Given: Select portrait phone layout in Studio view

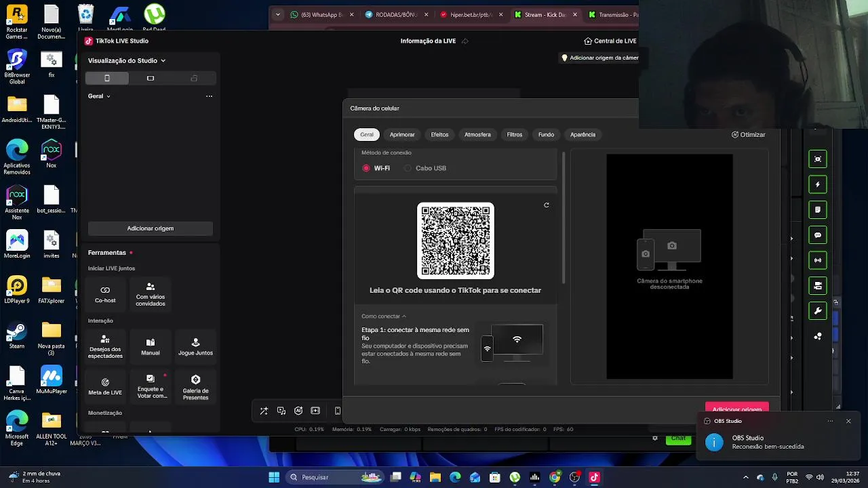Looking at the screenshot, I should point(107,78).
